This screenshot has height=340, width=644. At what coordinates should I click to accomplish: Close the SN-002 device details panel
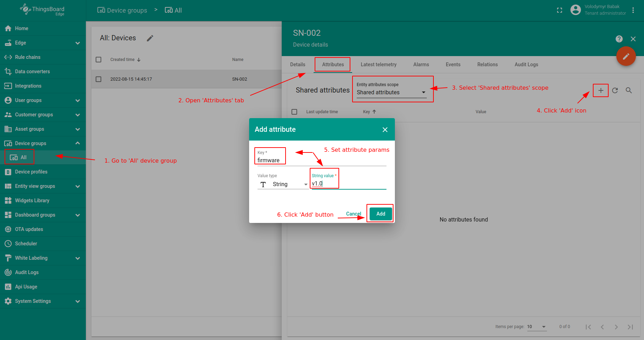pos(633,39)
